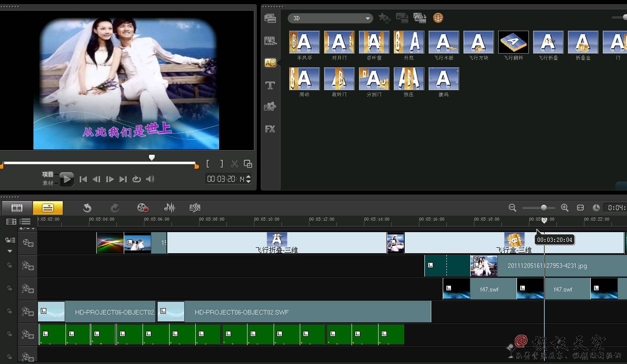The image size is (627, 364).
Task: Toggle ripple lock for overlay track 1
Action: click(9, 265)
